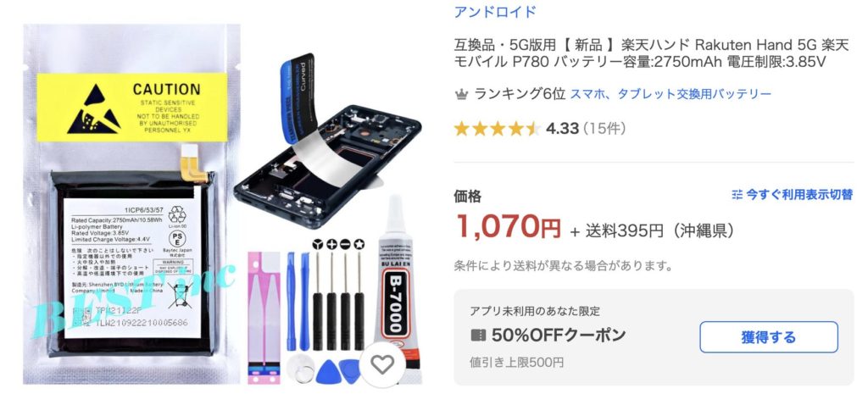The image size is (868, 394).
Task: Click the star rating icons
Action: coord(497,129)
